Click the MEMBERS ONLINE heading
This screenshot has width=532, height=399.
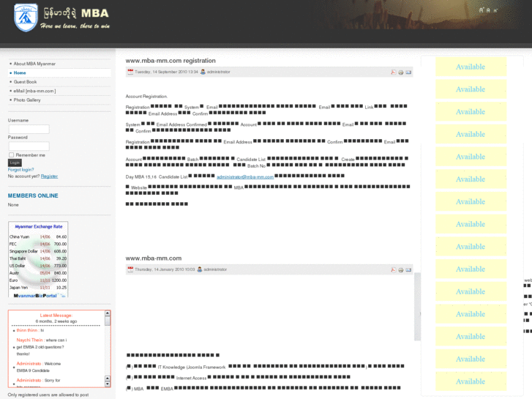pos(33,195)
